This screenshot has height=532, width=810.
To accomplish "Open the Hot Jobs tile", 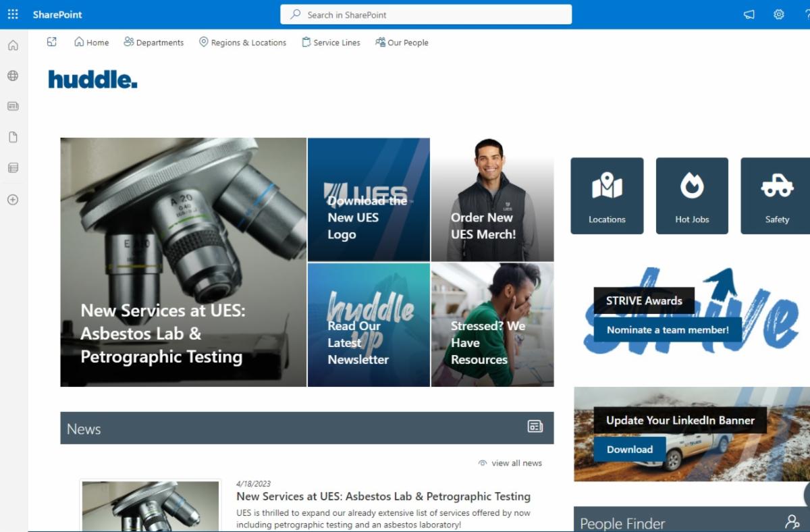I will click(692, 196).
